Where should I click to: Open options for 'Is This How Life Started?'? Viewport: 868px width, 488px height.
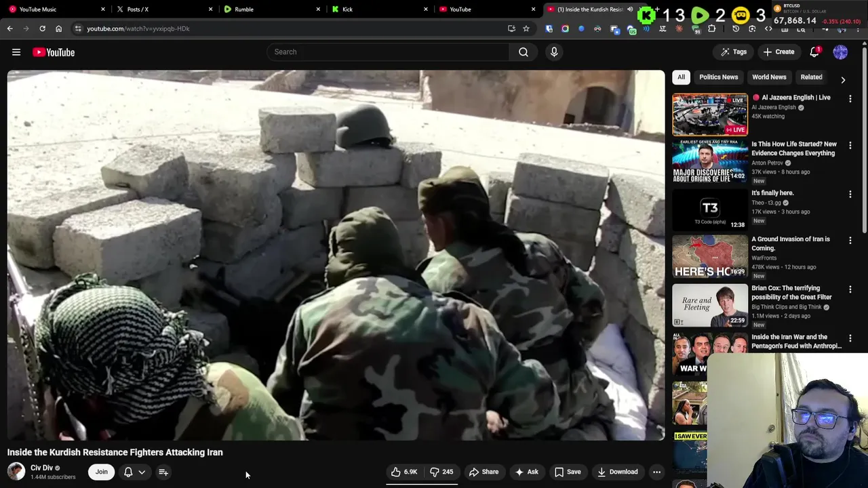coord(850,145)
